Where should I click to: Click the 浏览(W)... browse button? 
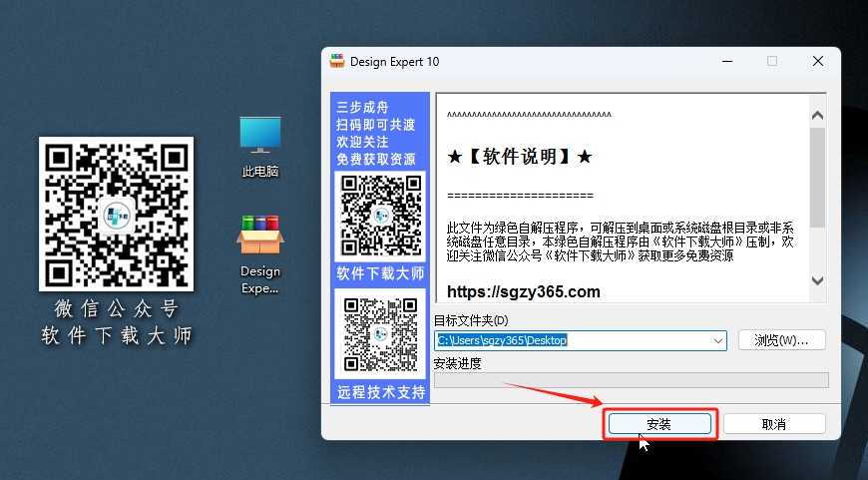pos(781,340)
